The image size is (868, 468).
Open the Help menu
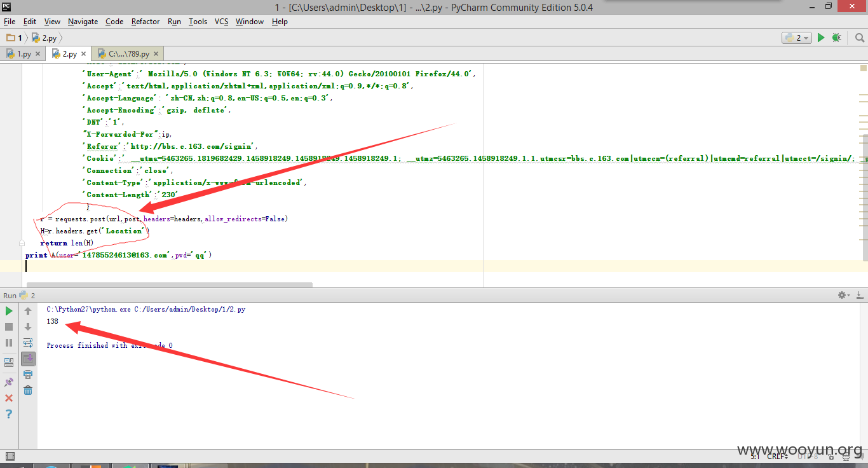280,22
